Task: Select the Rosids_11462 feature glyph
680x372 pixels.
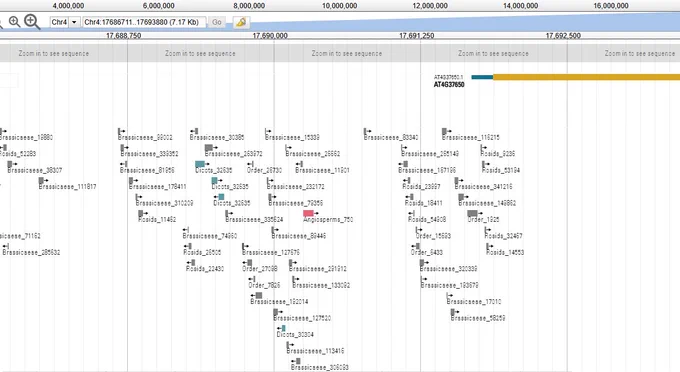Action: pos(141,213)
